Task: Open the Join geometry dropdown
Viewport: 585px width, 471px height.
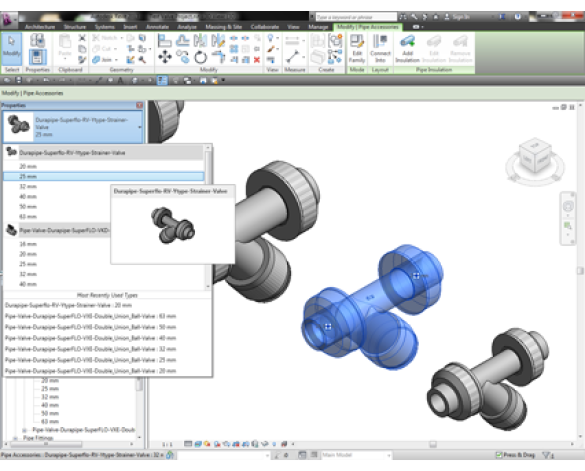Action: (x=116, y=60)
